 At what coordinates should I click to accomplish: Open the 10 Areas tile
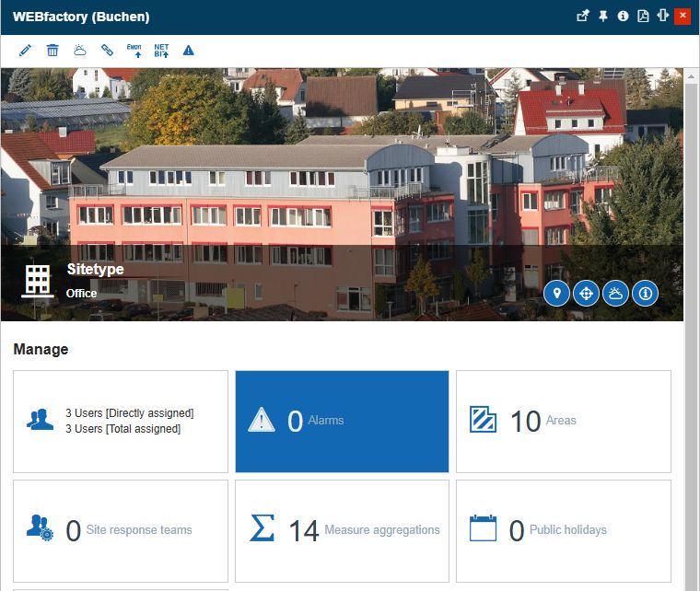click(563, 421)
